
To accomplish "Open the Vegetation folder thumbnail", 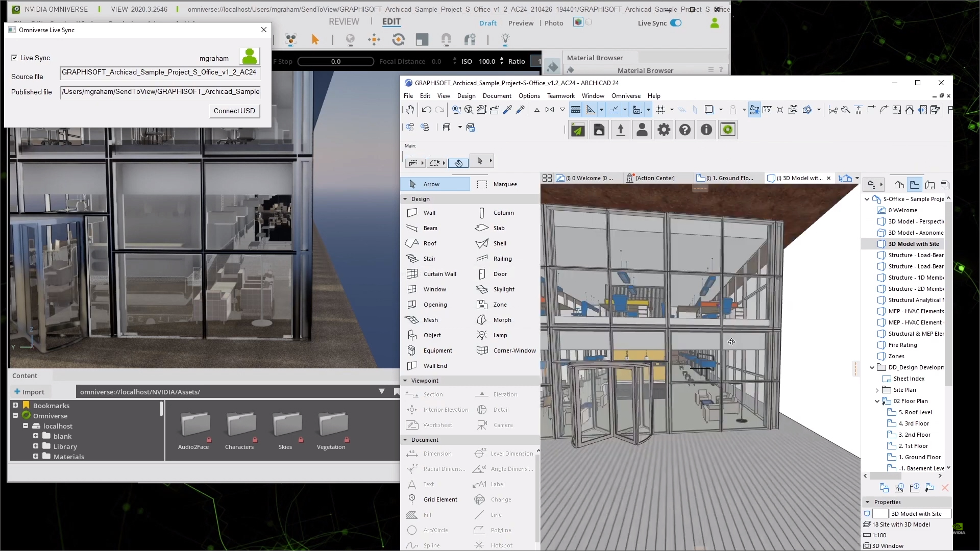I will coord(332,431).
